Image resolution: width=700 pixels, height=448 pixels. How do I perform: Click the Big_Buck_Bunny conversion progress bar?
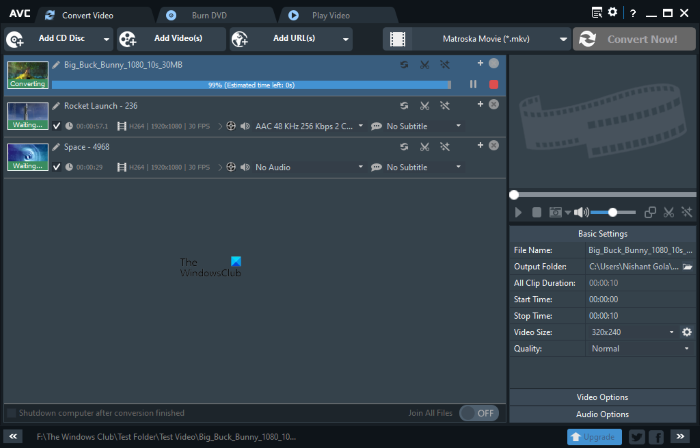coord(251,85)
